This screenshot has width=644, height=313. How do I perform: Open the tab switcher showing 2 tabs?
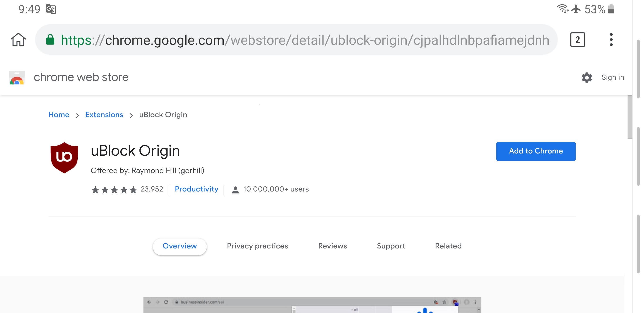pos(577,40)
